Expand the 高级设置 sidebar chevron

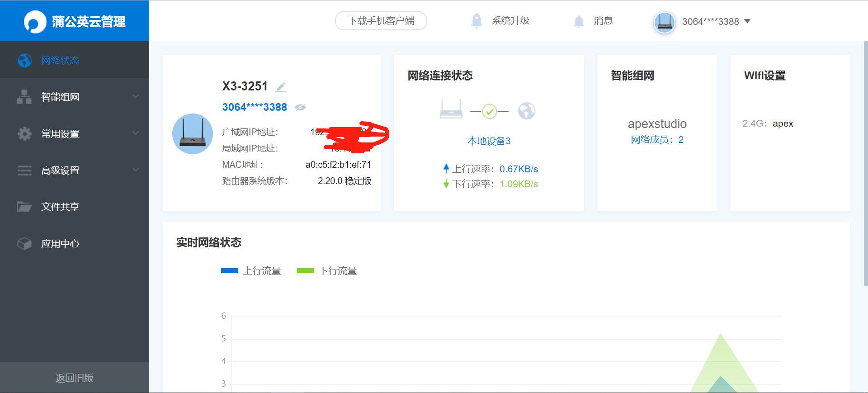pos(136,170)
